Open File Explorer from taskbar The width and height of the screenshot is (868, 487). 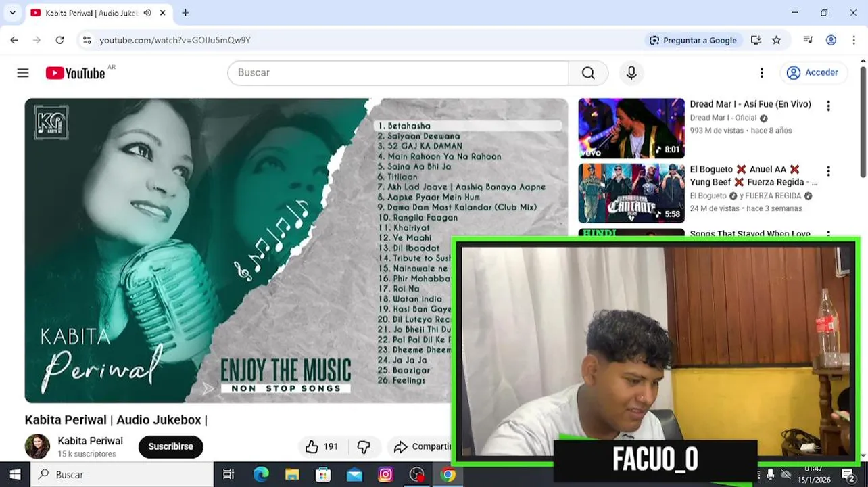[x=292, y=475]
